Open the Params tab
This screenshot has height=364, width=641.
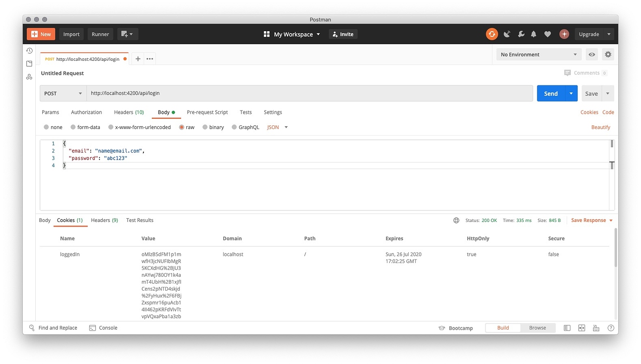pyautogui.click(x=50, y=112)
